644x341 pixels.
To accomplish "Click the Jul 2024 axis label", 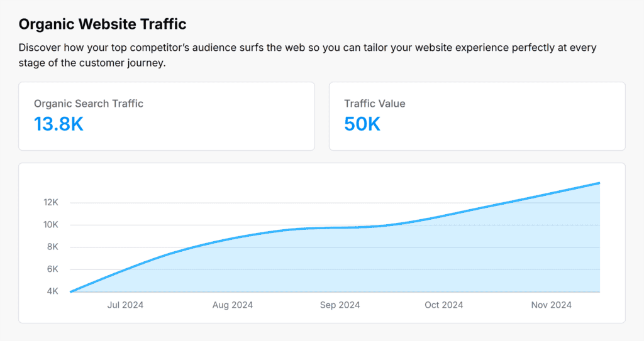I will (x=126, y=305).
